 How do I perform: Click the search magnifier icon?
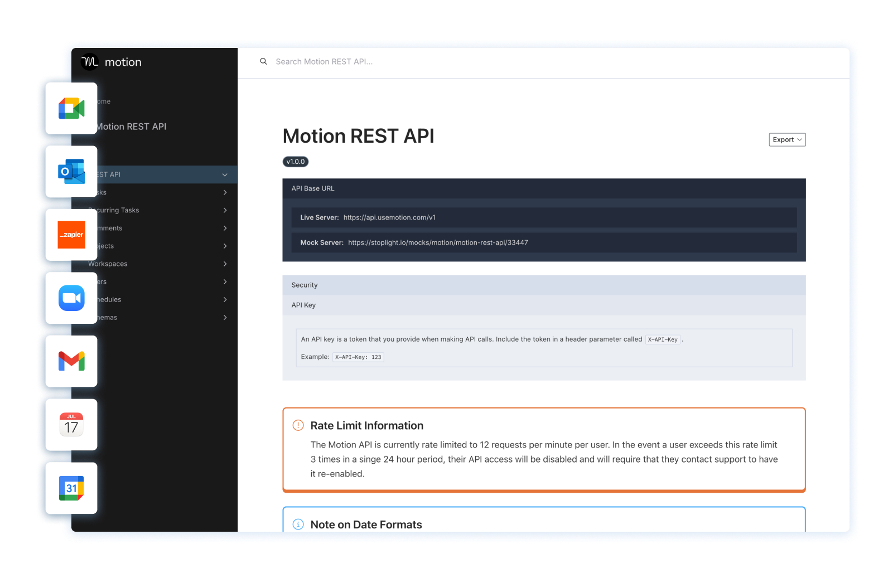point(263,61)
